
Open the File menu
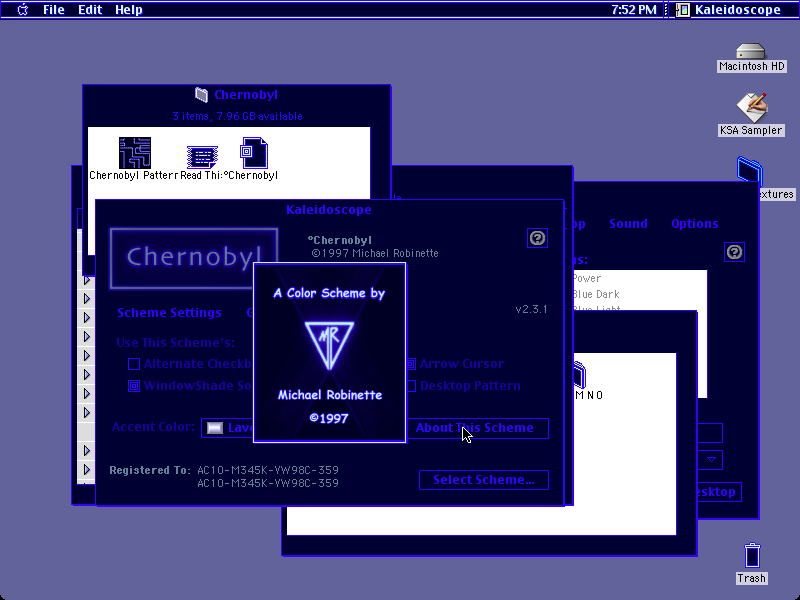[54, 10]
